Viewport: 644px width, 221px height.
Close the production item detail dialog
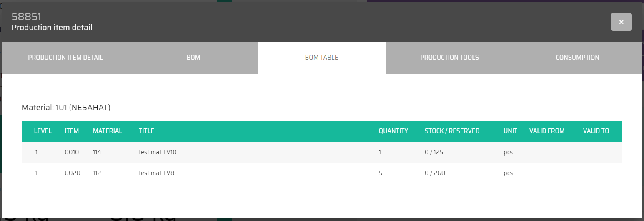click(621, 22)
